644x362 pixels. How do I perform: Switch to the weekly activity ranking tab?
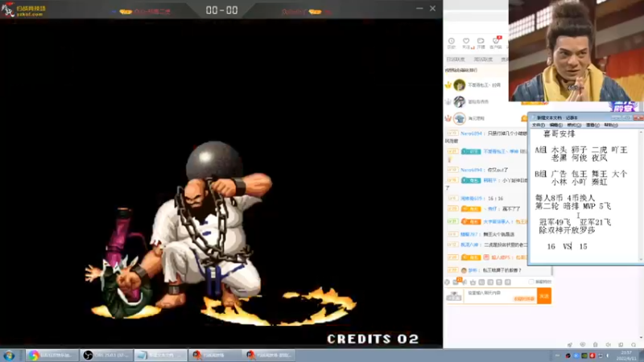[483, 60]
